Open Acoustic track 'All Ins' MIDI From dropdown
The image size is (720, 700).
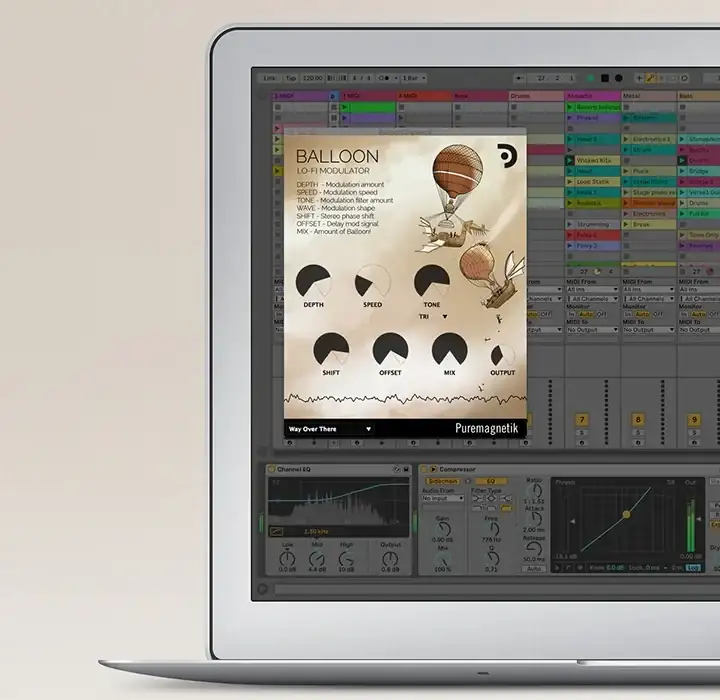[x=592, y=289]
